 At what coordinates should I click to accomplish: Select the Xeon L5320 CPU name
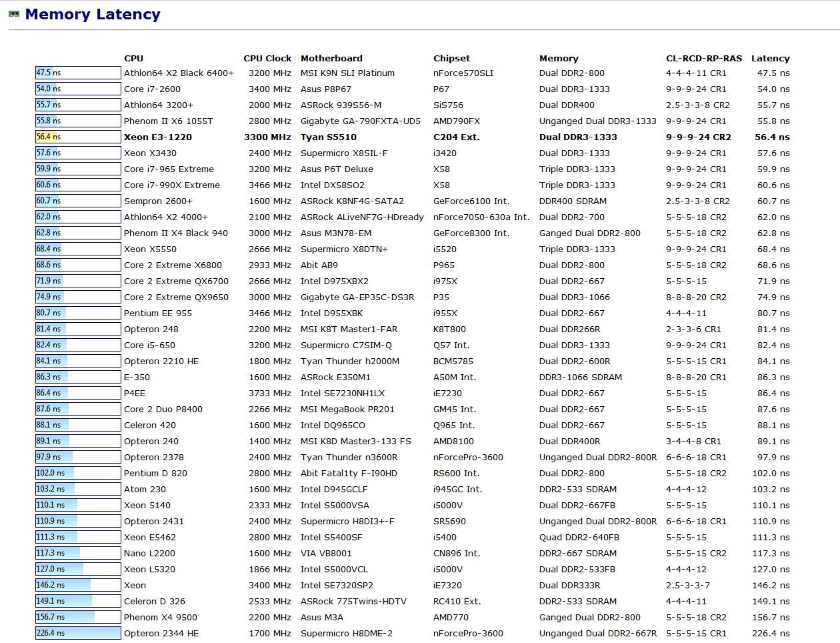point(149,569)
